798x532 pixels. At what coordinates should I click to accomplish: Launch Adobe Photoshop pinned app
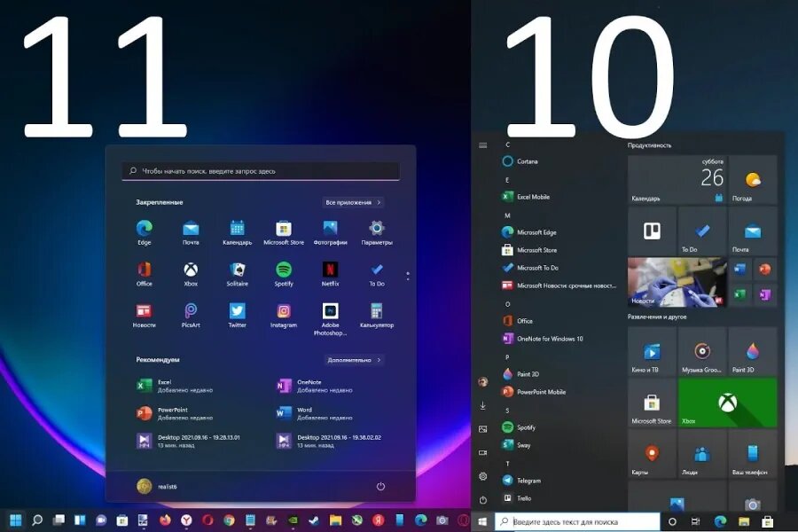point(331,319)
